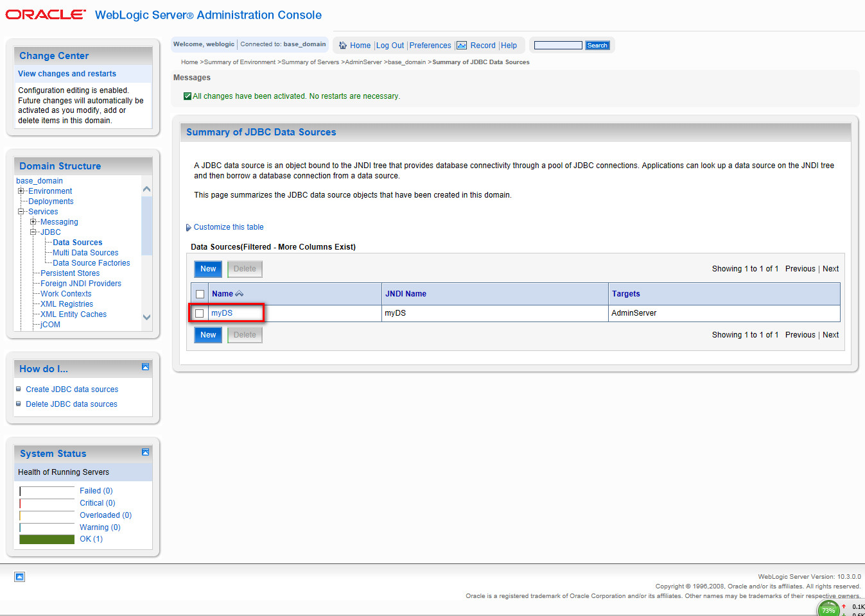Click upper Next pagination link

coord(831,269)
